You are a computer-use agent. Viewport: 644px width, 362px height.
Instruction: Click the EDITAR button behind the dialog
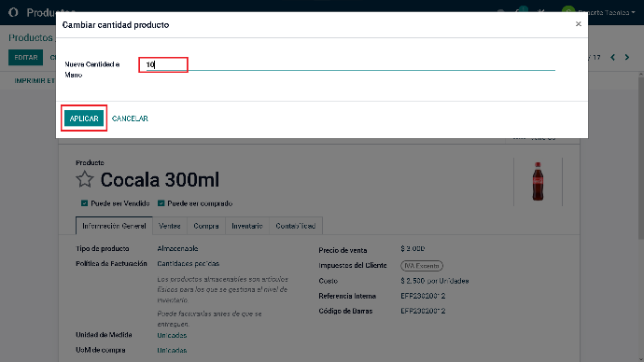click(26, 58)
